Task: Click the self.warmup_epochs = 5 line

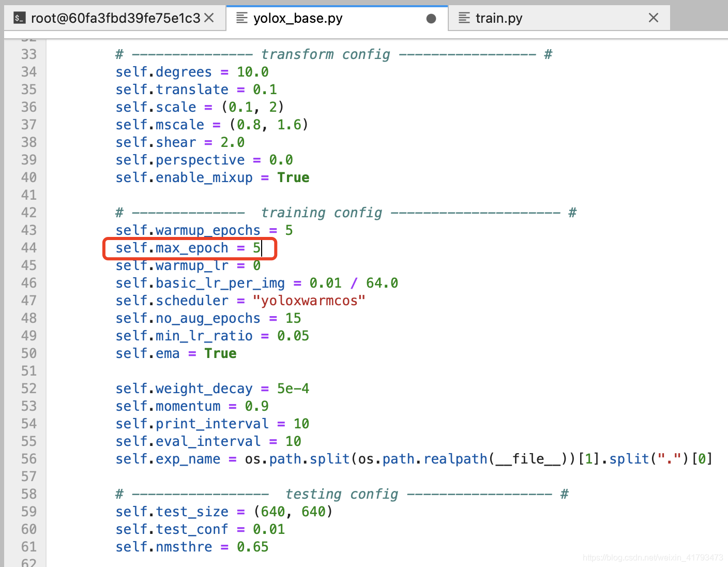Action: tap(204, 230)
